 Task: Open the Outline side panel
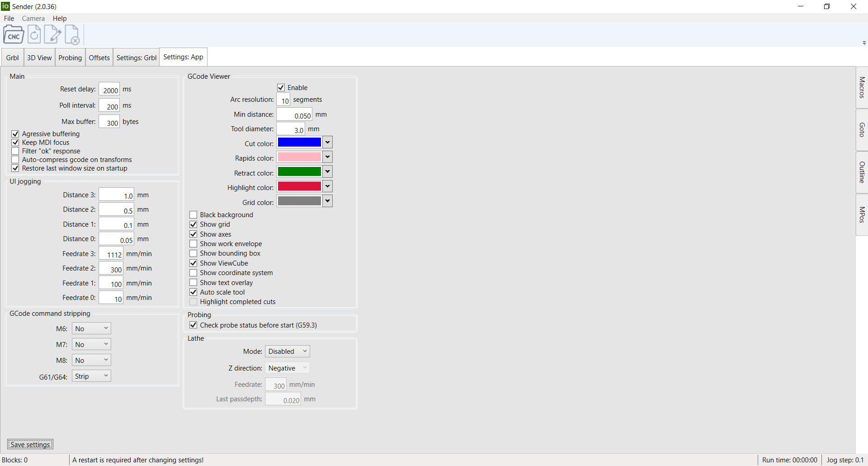[x=862, y=172]
